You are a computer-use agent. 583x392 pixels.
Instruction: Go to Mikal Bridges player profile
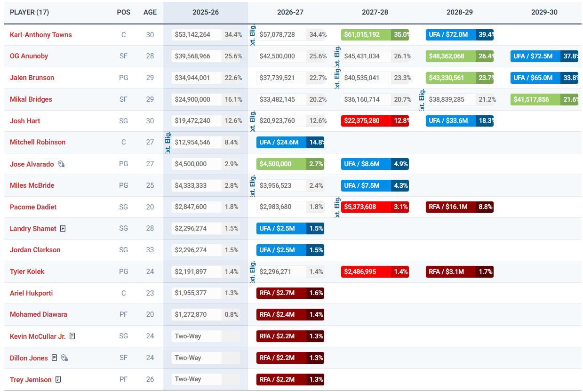(x=31, y=99)
